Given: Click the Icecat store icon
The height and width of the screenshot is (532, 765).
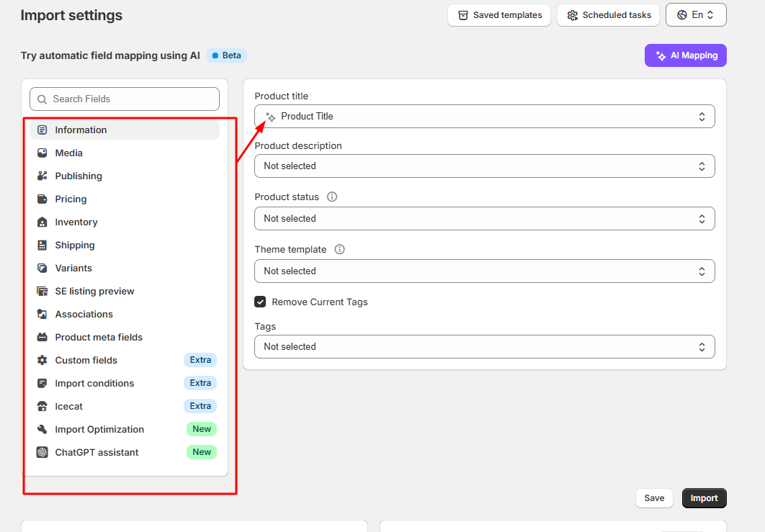Looking at the screenshot, I should coord(42,406).
